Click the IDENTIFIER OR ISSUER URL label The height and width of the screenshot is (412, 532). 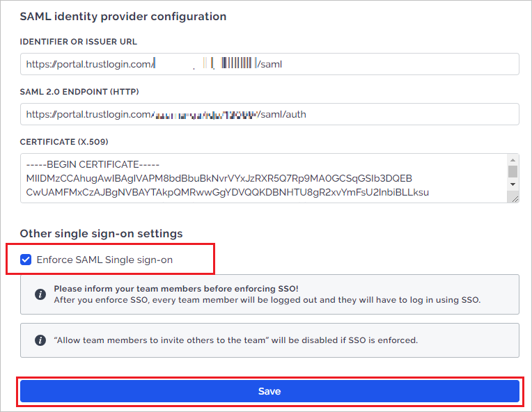point(79,42)
